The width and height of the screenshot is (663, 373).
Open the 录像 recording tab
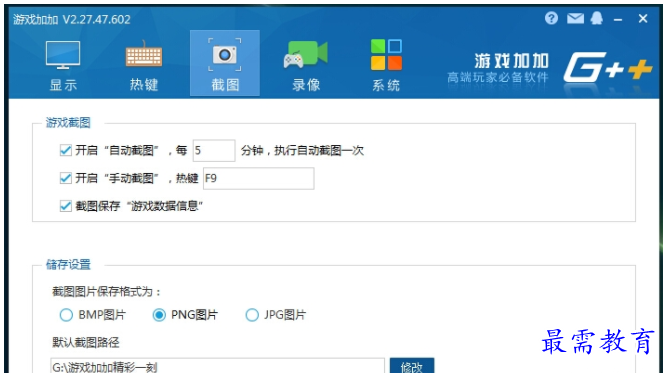click(306, 66)
